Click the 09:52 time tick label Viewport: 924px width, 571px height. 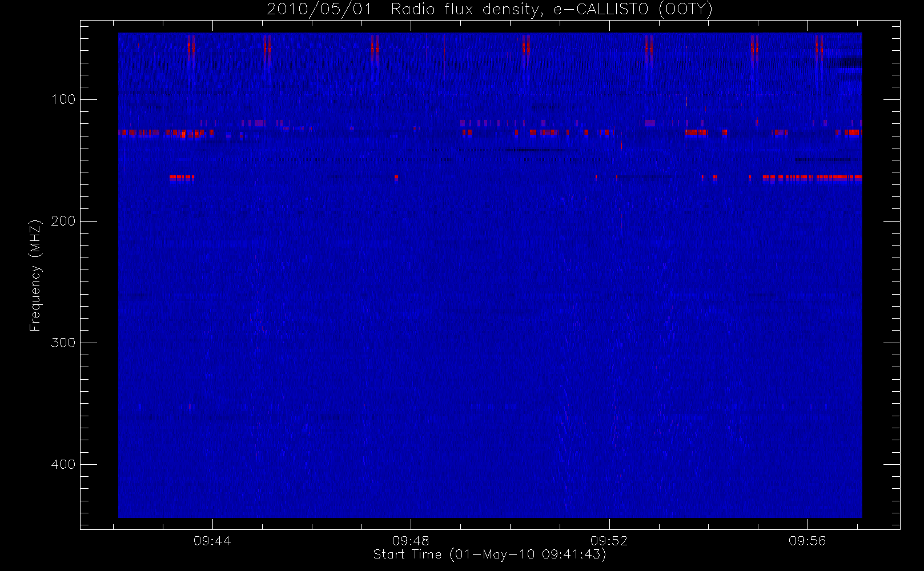click(x=609, y=541)
